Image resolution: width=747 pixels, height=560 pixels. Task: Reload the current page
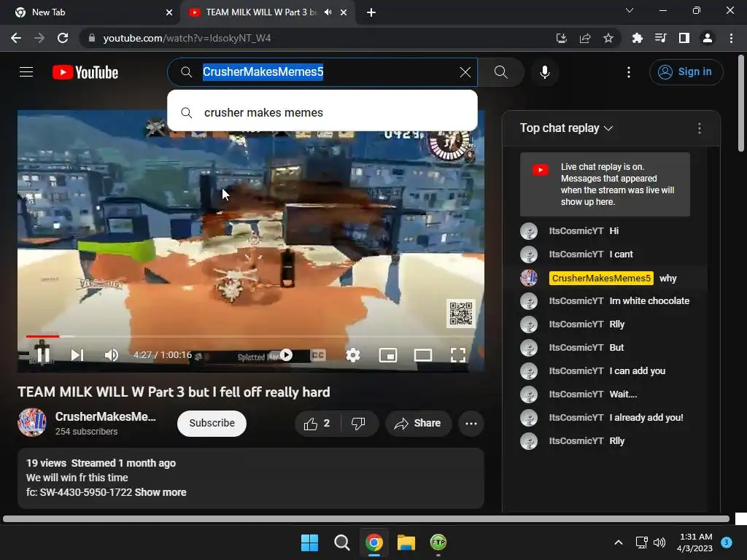click(x=63, y=38)
